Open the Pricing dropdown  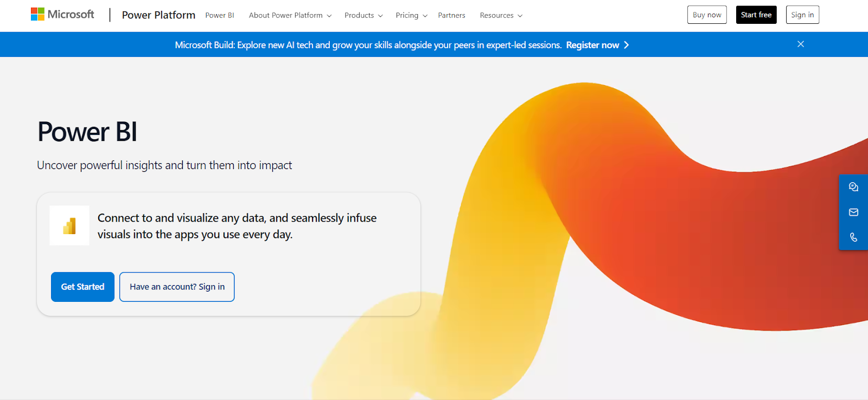coord(412,15)
